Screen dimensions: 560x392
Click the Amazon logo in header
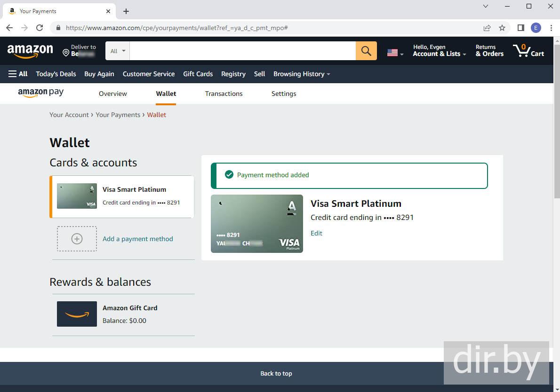coord(30,51)
